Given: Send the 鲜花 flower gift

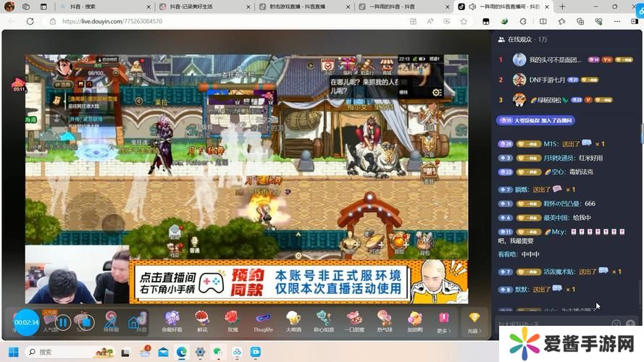Looking at the screenshot, I should click(201, 319).
